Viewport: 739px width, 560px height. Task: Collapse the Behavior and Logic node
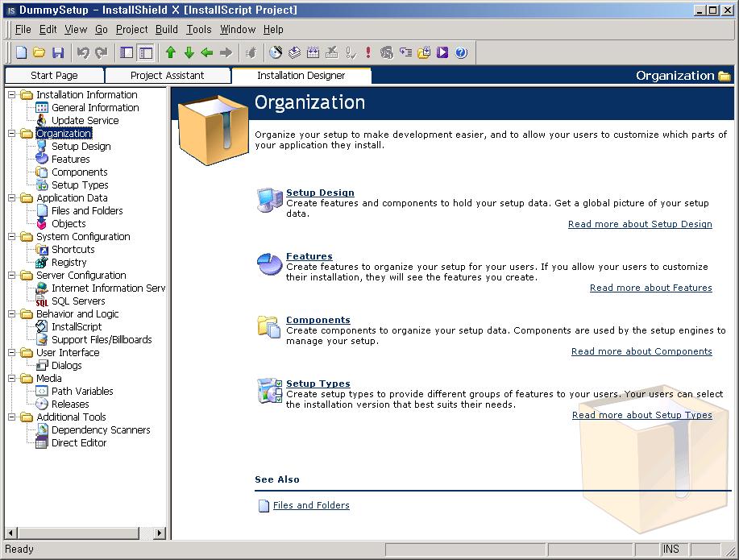pyautogui.click(x=12, y=314)
